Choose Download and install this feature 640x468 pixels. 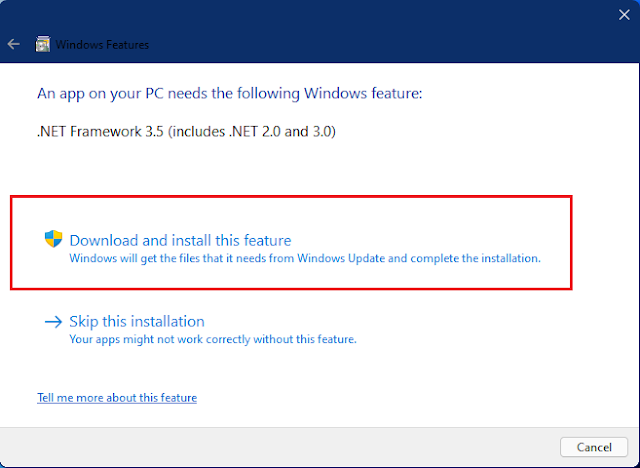click(x=180, y=240)
